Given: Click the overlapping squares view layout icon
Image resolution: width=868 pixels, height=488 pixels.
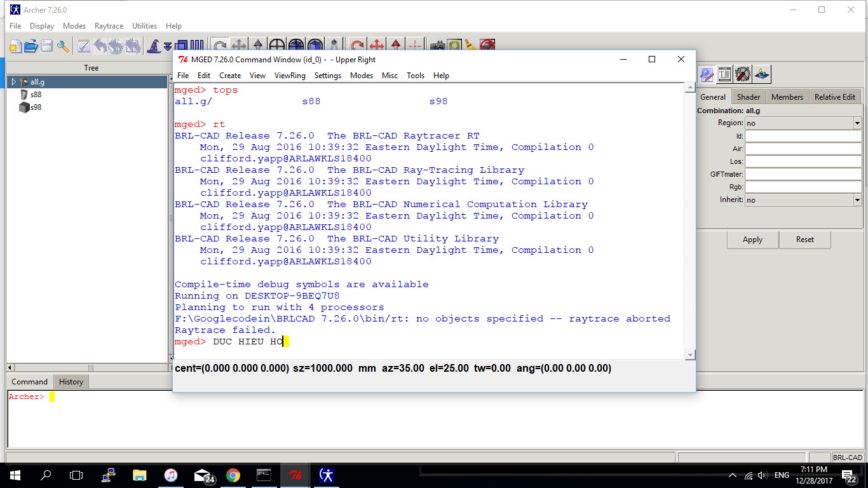Looking at the screenshot, I should coord(180,46).
